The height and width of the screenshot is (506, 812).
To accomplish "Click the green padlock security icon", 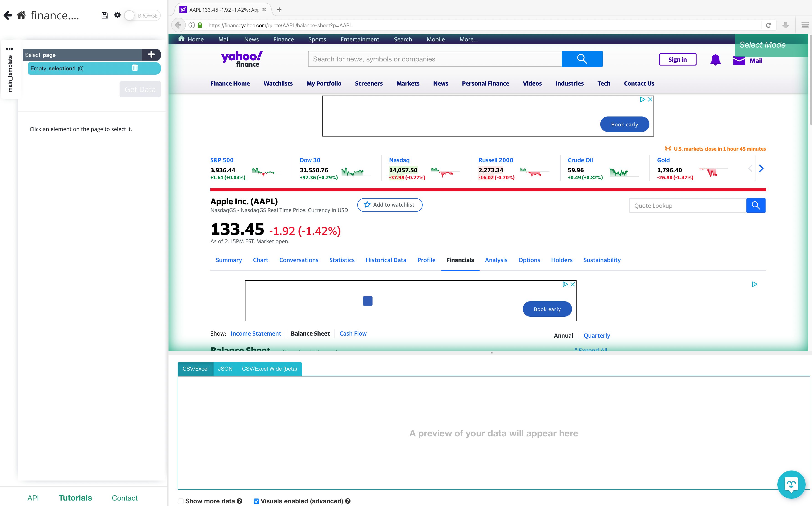I will coord(200,25).
